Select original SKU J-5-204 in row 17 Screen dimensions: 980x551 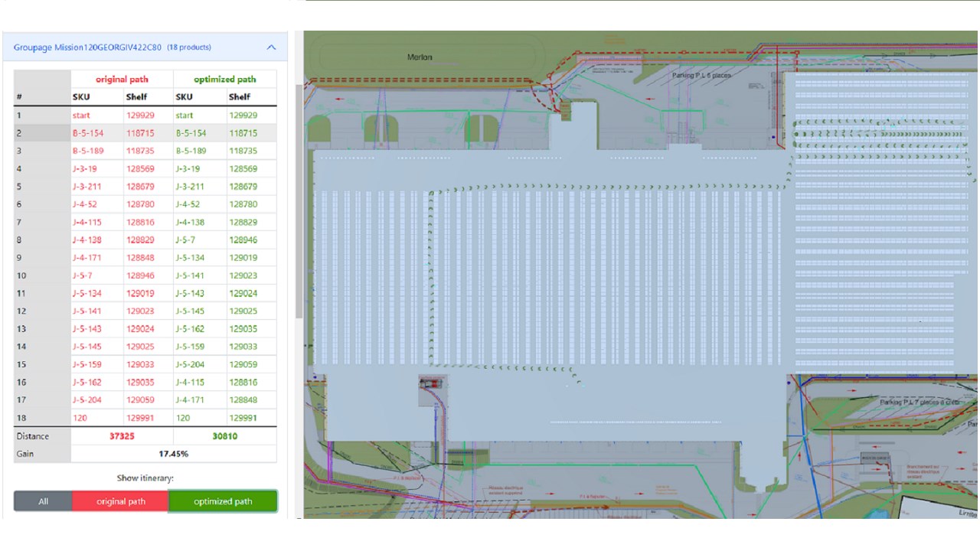[87, 400]
